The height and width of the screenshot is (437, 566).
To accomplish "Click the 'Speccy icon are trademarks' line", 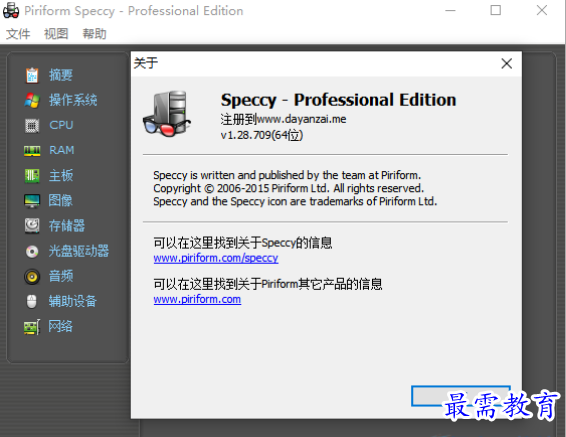I will coord(295,201).
